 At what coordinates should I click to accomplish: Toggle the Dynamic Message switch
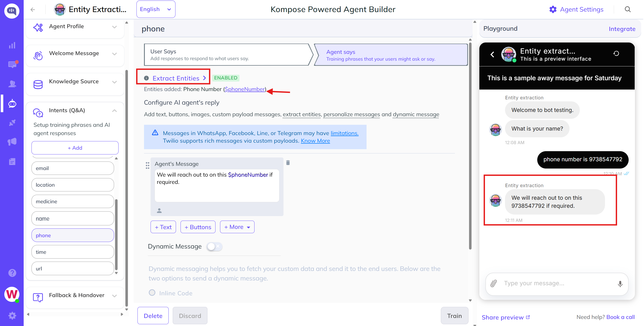pyautogui.click(x=214, y=247)
